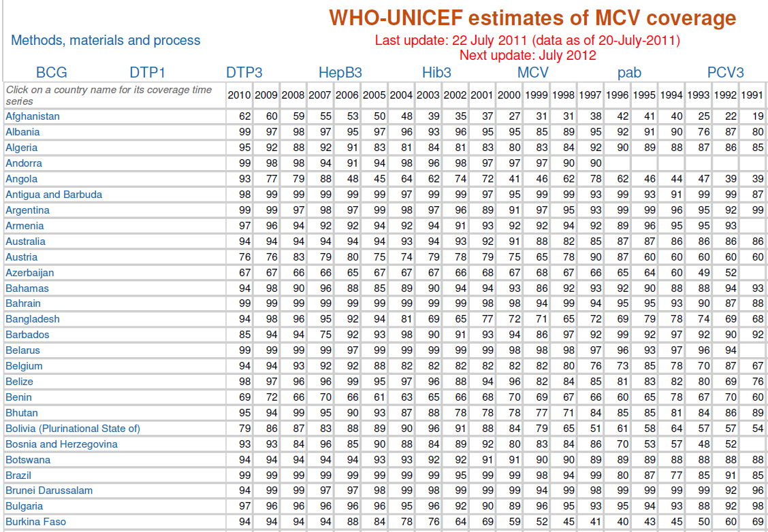Viewport: 768px width, 532px height.
Task: Select the Azerbaijan country link
Action: pos(29,273)
